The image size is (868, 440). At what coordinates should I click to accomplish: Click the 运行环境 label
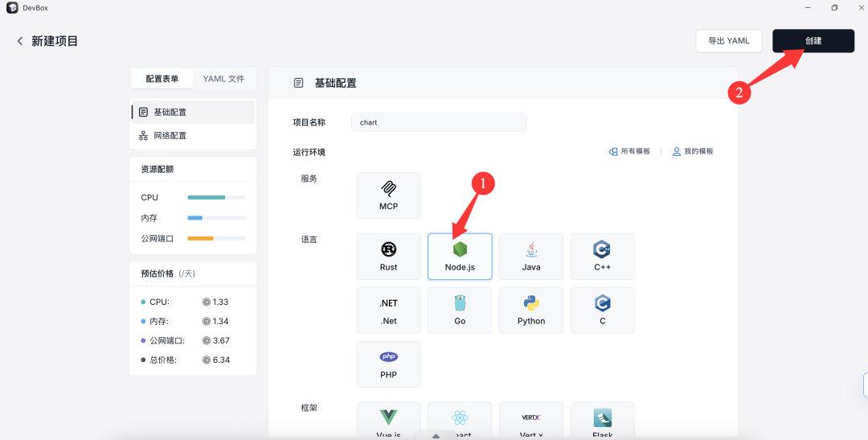pos(309,152)
